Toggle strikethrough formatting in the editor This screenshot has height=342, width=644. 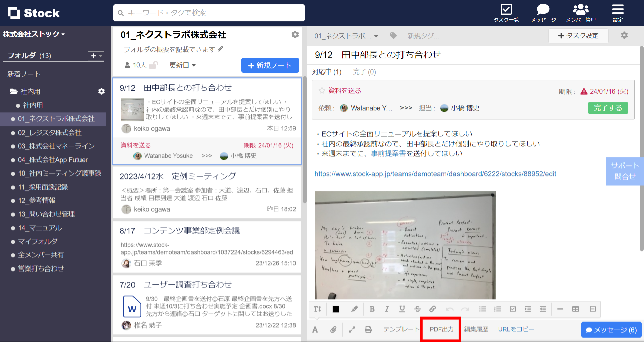418,309
